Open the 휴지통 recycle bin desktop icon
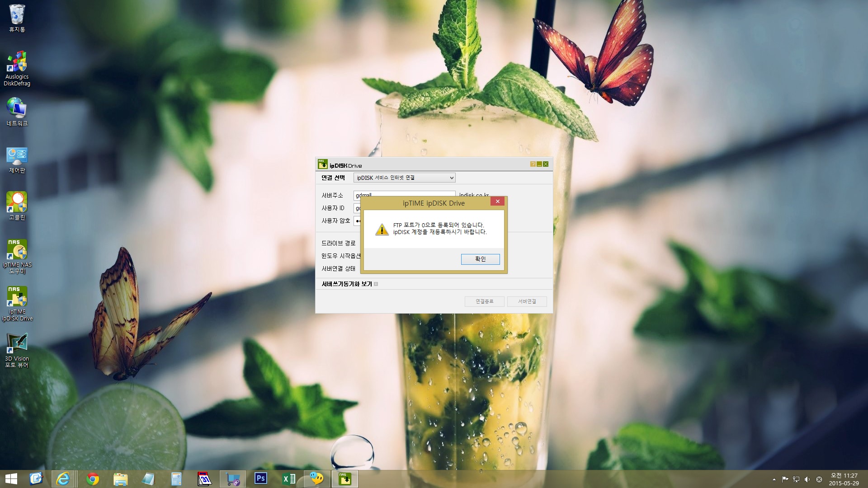The image size is (868, 488). pos(17,18)
